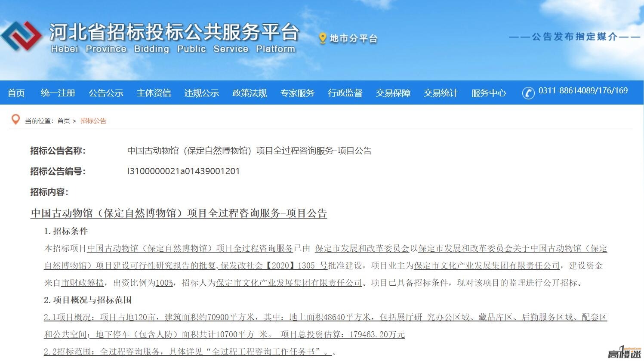Go to 公告公示 in the navigation bar
The image size is (644, 361).
[x=106, y=93]
